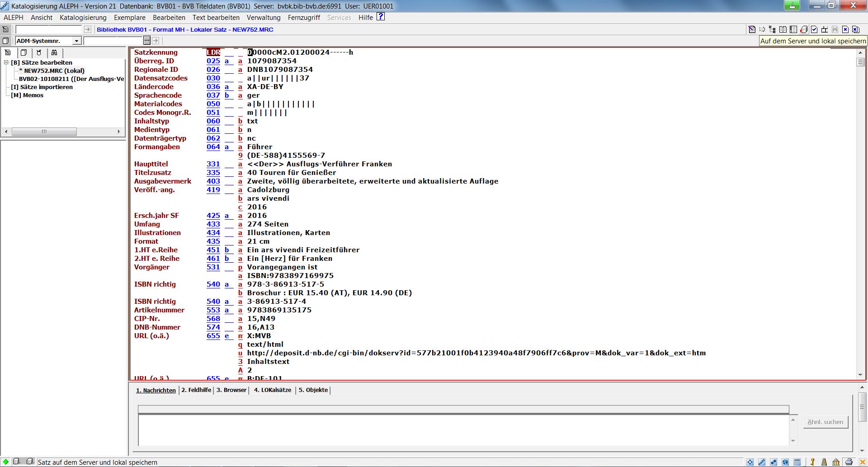Click the library building icon in status bar

pos(836,462)
